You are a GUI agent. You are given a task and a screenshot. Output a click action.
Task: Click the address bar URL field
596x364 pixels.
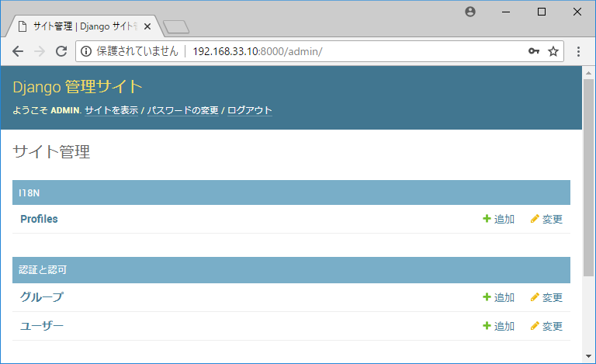[310, 51]
